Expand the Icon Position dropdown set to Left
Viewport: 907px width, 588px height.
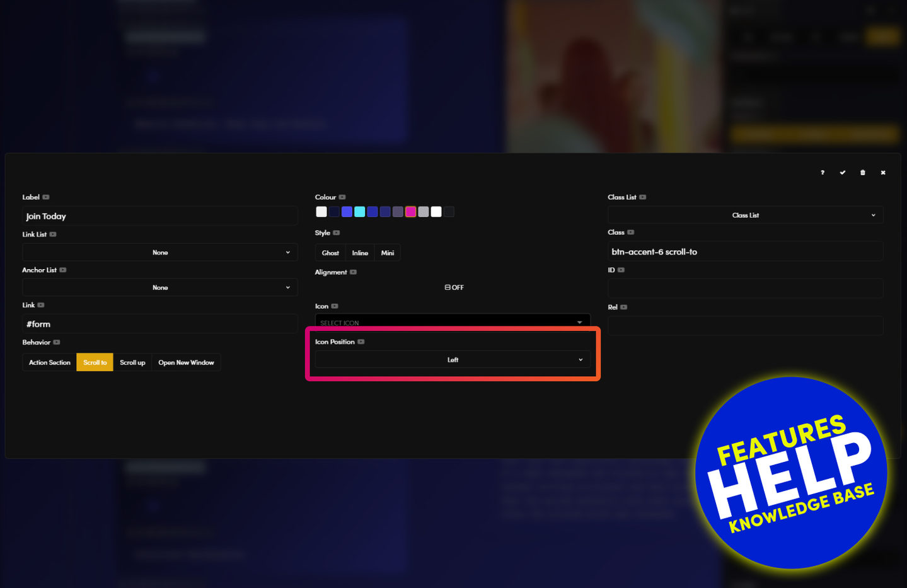pos(453,360)
